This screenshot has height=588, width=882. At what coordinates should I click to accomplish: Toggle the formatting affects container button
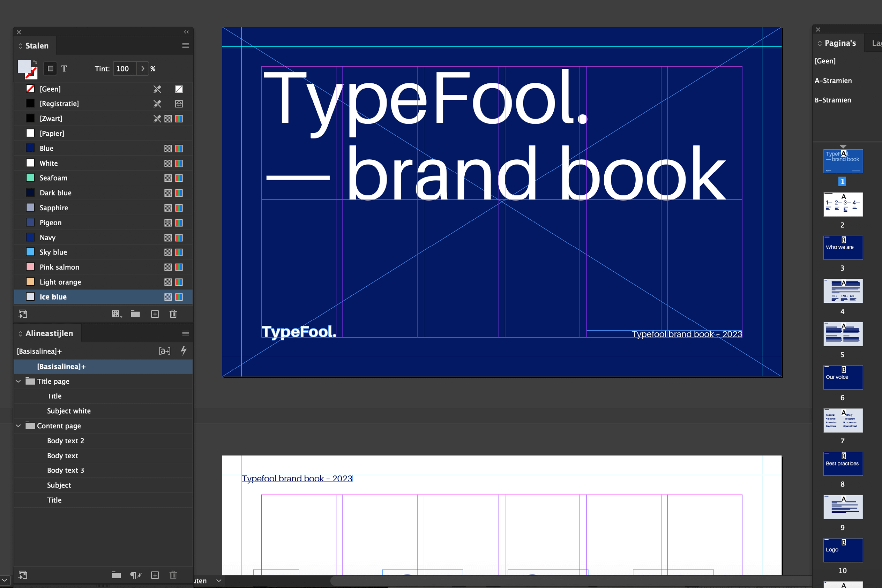(x=50, y=69)
